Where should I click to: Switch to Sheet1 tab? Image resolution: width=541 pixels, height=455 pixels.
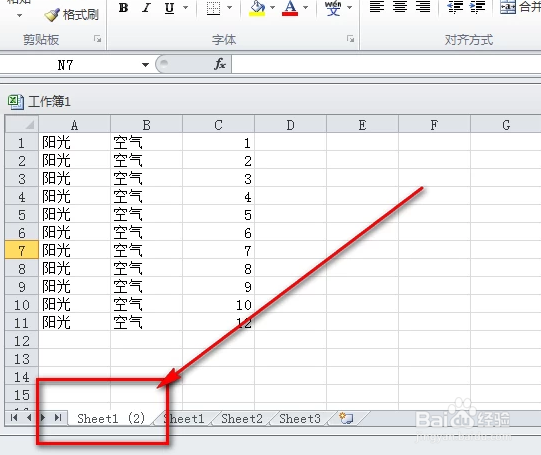184,419
